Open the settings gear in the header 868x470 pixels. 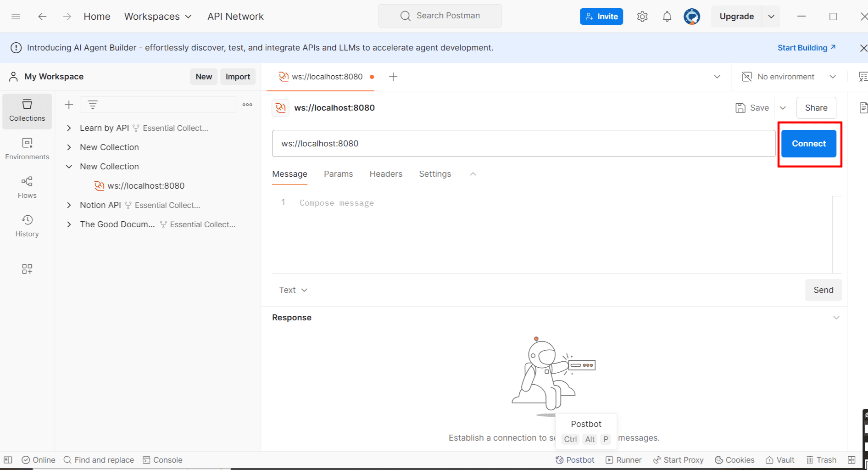coord(642,16)
